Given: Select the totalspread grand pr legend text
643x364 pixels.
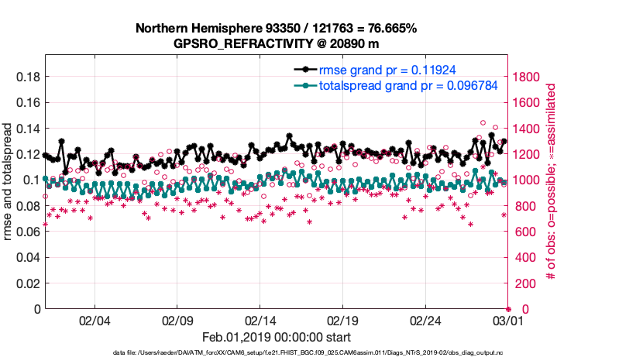Looking at the screenshot, I should [x=407, y=85].
